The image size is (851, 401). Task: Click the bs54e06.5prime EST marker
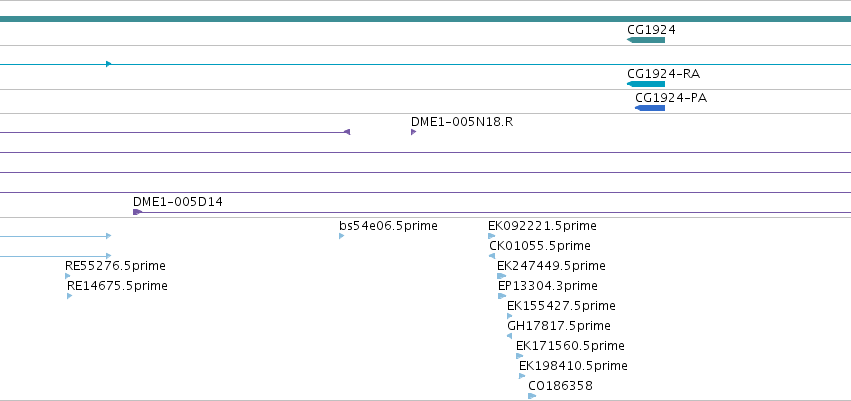(x=341, y=236)
